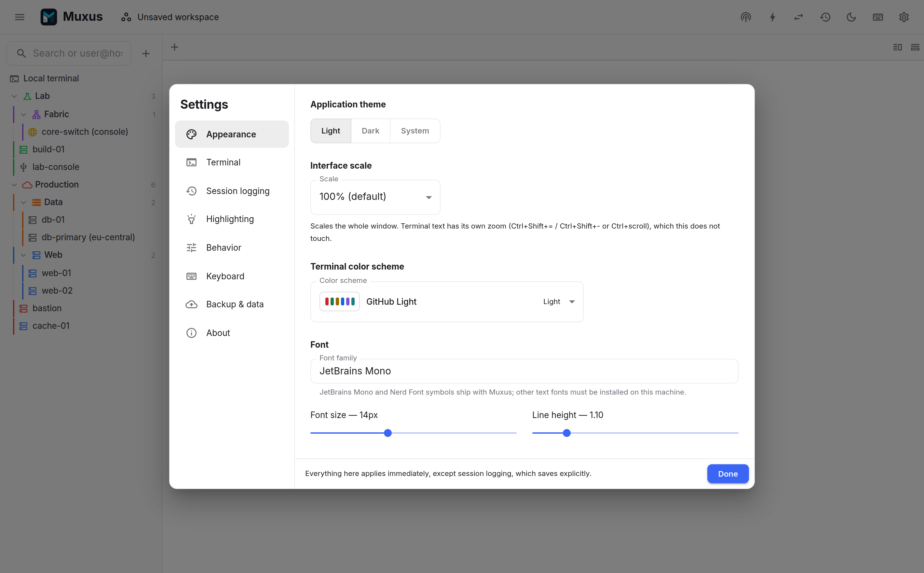
Task: Click the cache-01 server icon
Action: (23, 326)
